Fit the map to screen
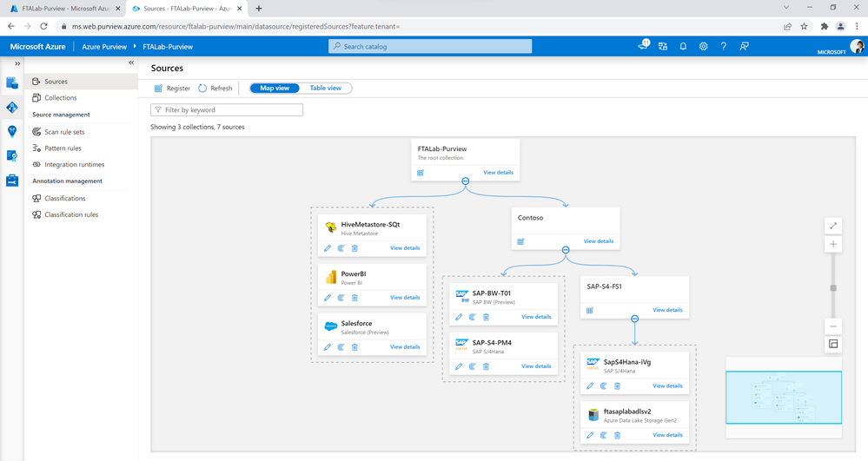Viewport: 868px width, 461px height. point(833,225)
